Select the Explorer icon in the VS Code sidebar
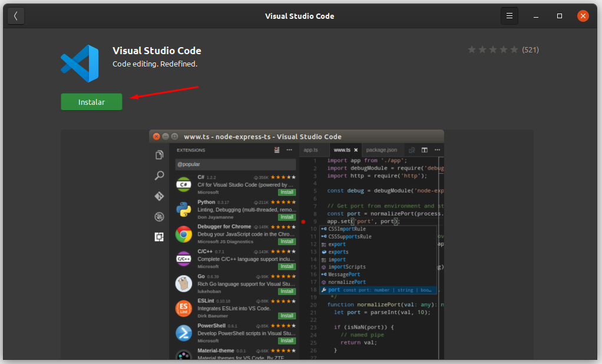The image size is (602, 364). click(159, 154)
